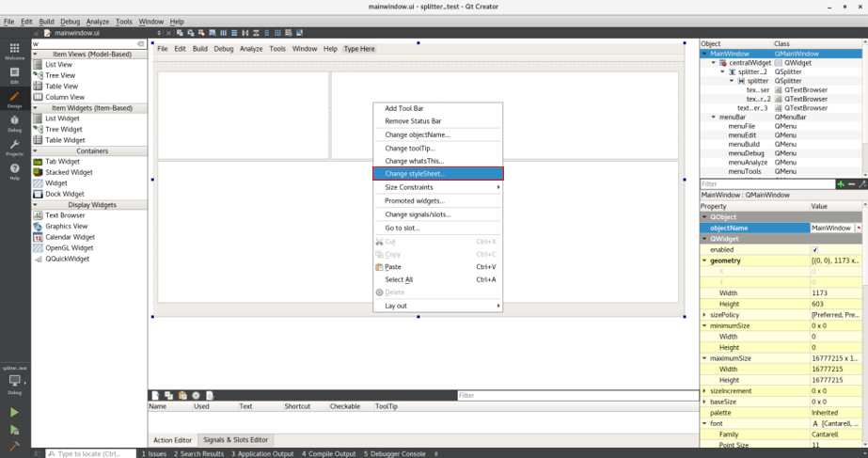This screenshot has width=868, height=458.
Task: Click the Build project hammer icon
Action: coord(14,446)
